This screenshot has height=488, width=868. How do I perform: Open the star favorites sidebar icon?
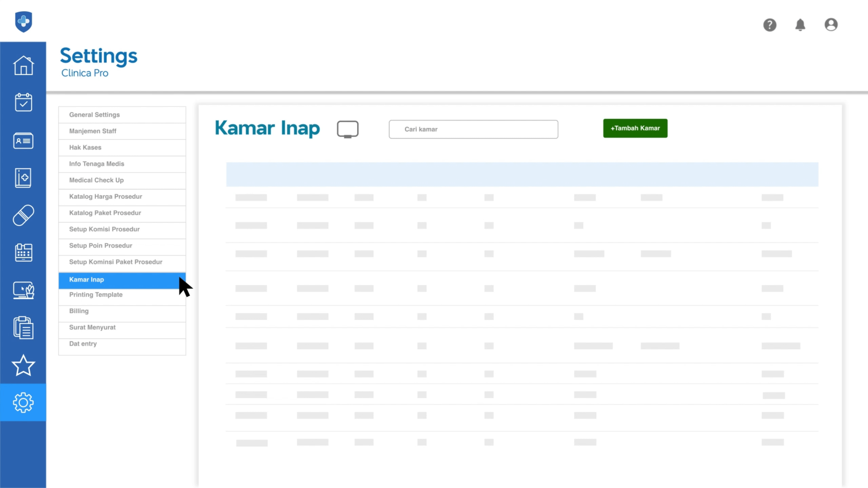point(23,365)
